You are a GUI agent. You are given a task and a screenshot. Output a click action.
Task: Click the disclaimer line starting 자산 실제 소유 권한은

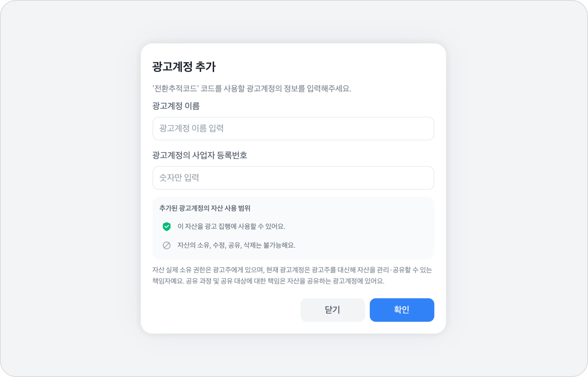[x=292, y=270]
